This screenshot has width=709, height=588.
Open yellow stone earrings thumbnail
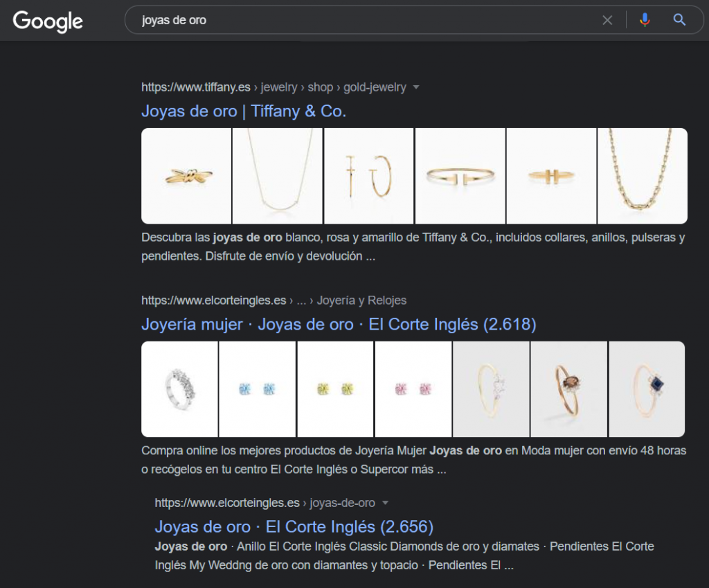(x=335, y=389)
